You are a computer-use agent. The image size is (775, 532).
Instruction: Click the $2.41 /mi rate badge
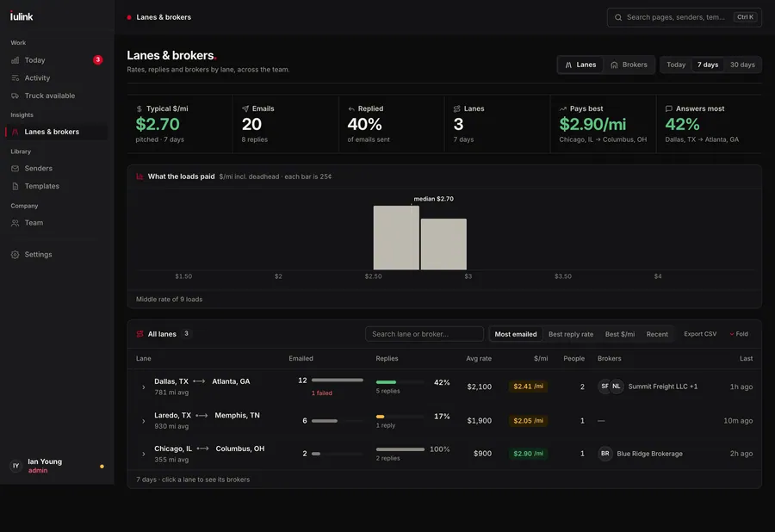[x=529, y=387]
